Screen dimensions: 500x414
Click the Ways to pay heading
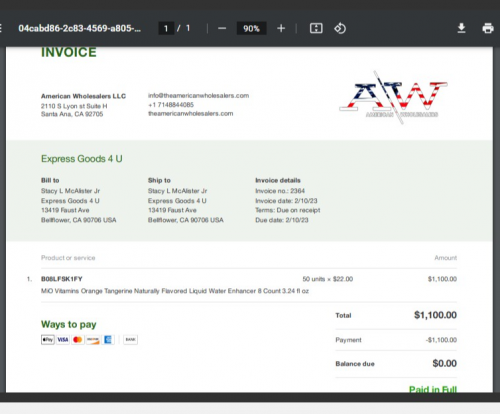69,324
